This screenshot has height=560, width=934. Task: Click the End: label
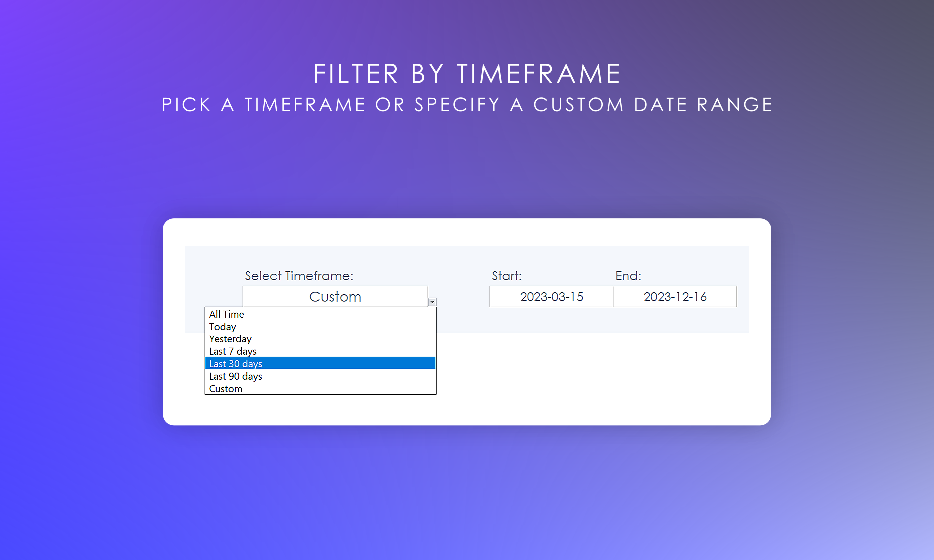point(628,276)
